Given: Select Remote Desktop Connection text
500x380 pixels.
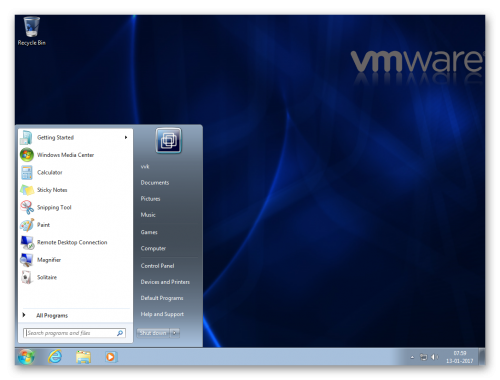Looking at the screenshot, I should click(72, 242).
